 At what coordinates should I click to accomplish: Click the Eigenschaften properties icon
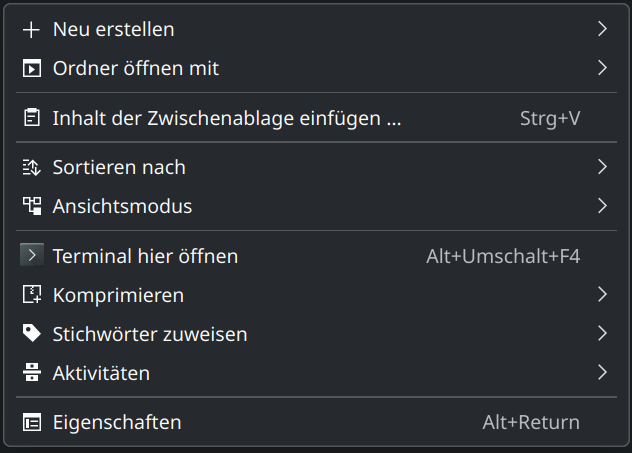32,422
